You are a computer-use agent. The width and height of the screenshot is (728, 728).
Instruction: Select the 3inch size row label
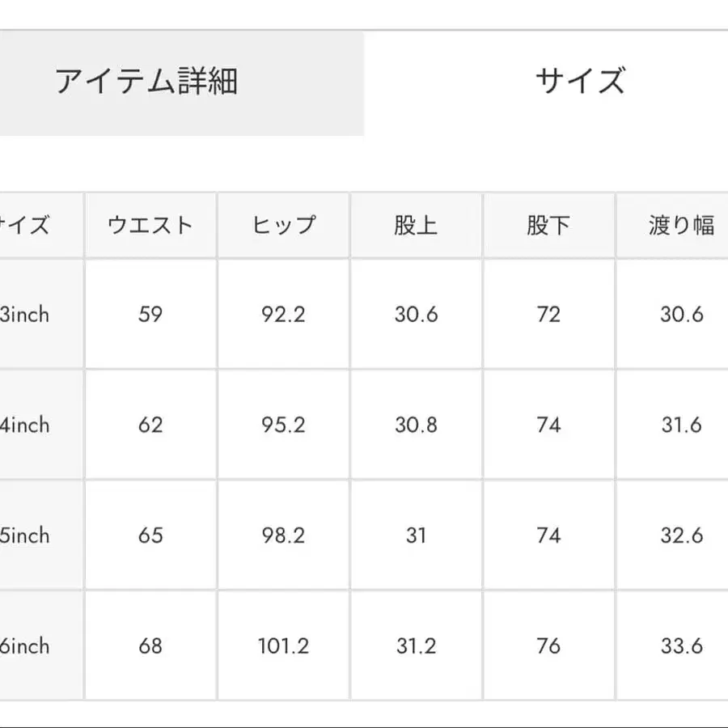click(24, 315)
